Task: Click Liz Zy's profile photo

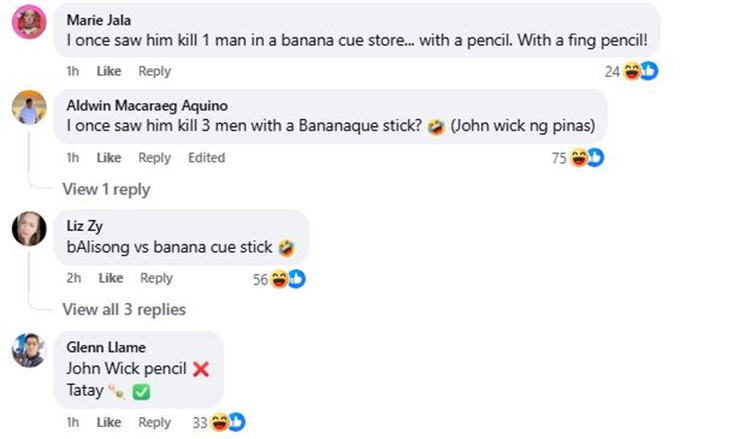Action: [29, 228]
